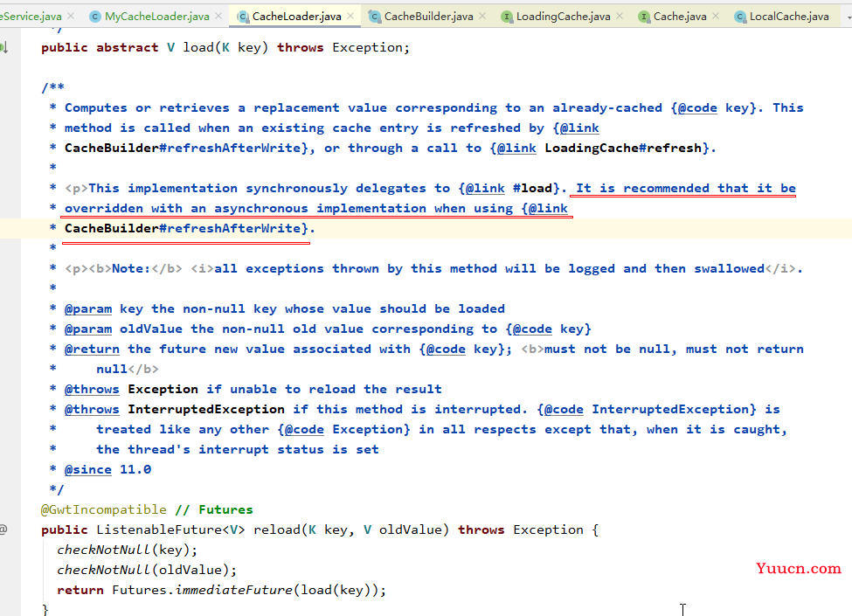Click the word 'swallowed' in the Javadoc note
Image resolution: width=852 pixels, height=616 pixels.
(x=729, y=268)
